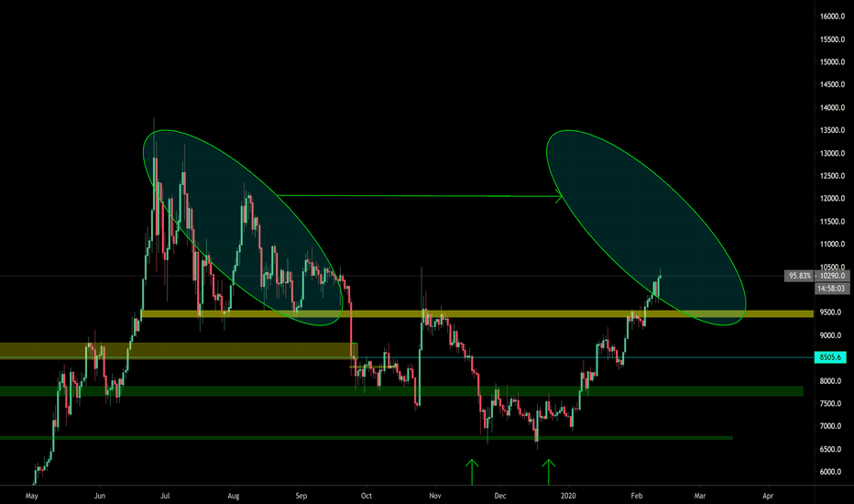854x504 pixels.
Task: Click the Sep label on time axis
Action: coord(301,496)
